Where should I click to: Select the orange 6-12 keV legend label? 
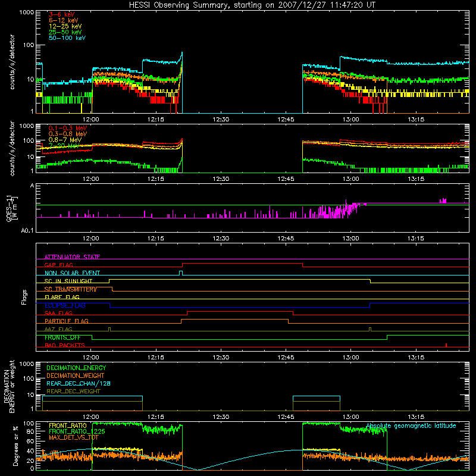[64, 20]
